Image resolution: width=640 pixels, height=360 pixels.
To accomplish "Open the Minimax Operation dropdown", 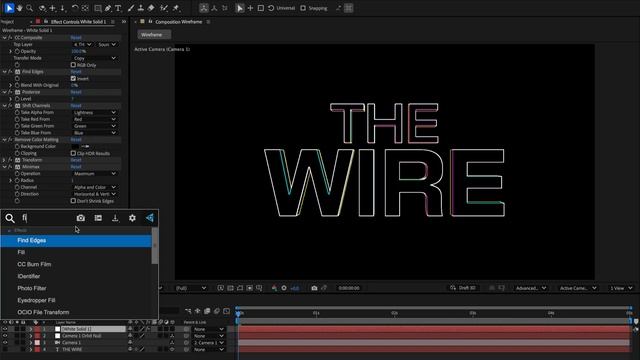I will (x=95, y=173).
